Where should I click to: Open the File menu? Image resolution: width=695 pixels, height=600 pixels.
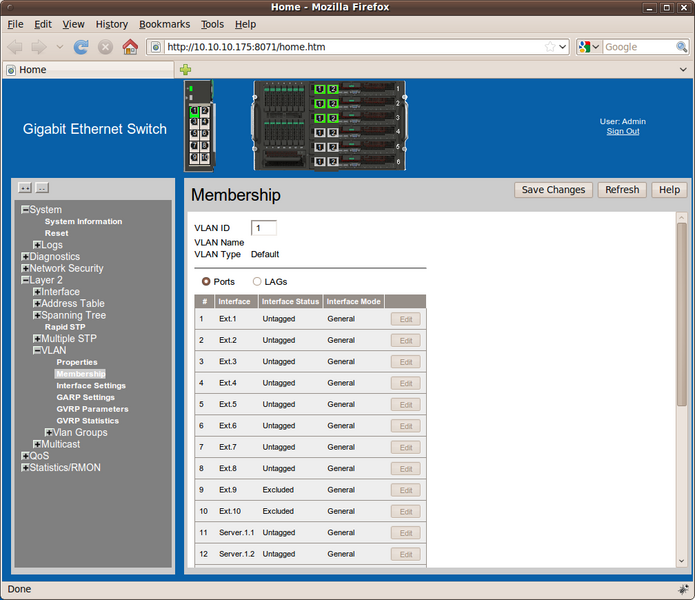16,24
